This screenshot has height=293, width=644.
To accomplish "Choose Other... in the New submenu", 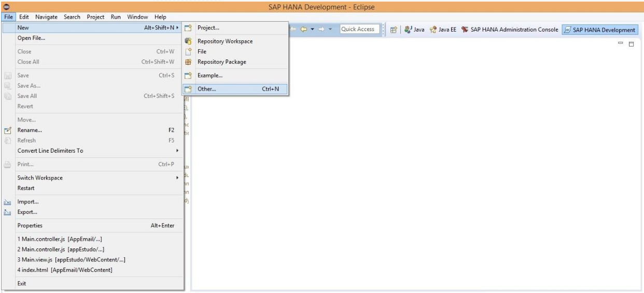I will pos(207,89).
